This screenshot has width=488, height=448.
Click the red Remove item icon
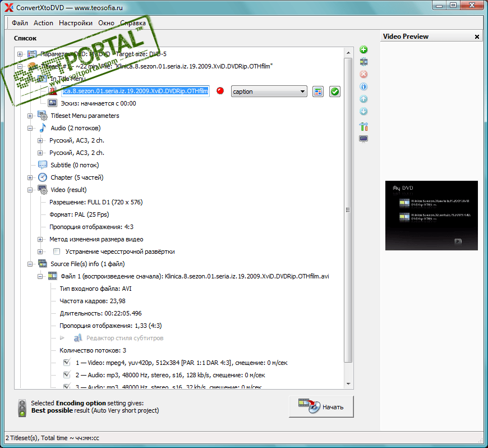tap(363, 74)
